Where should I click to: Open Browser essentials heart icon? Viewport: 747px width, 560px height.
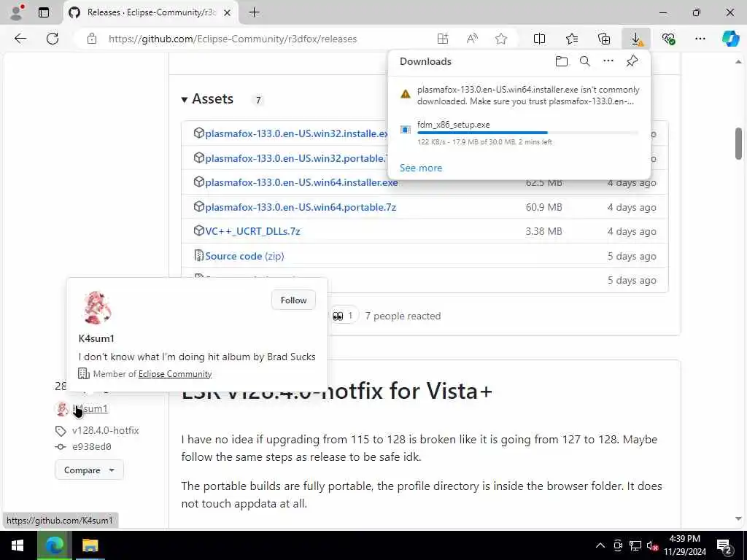(668, 39)
